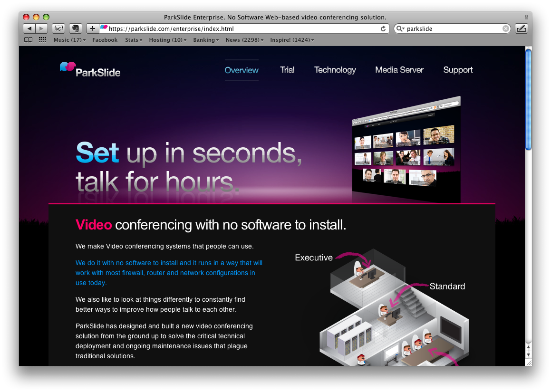Click the 'Standard' diagram label

click(447, 286)
